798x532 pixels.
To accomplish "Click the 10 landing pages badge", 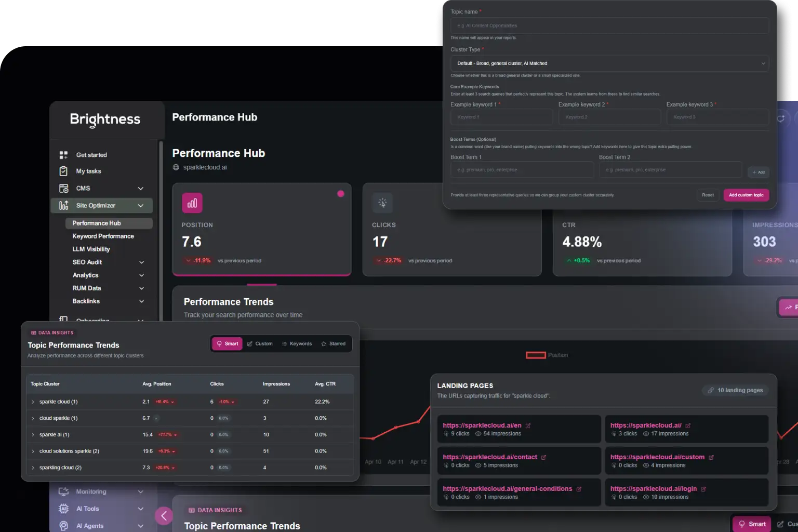I will pyautogui.click(x=735, y=390).
